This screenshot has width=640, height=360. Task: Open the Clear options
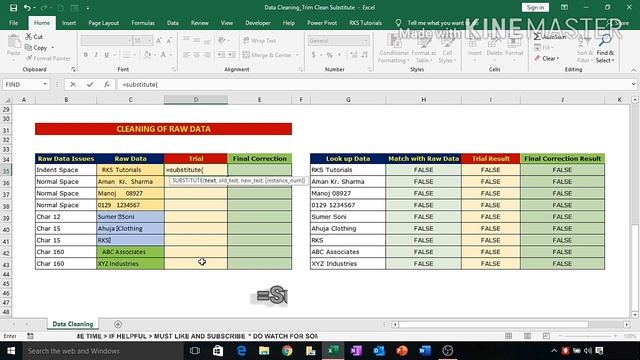pyautogui.click(x=547, y=58)
